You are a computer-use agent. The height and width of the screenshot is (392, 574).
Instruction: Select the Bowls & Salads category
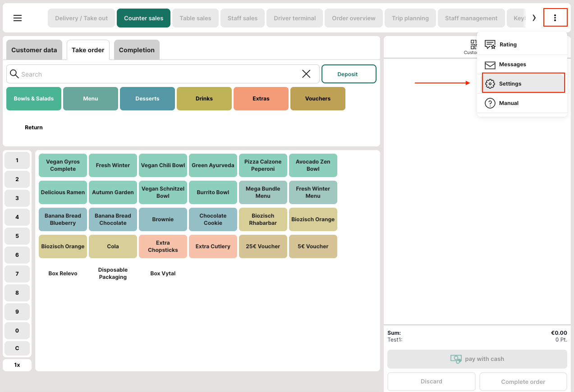point(34,99)
